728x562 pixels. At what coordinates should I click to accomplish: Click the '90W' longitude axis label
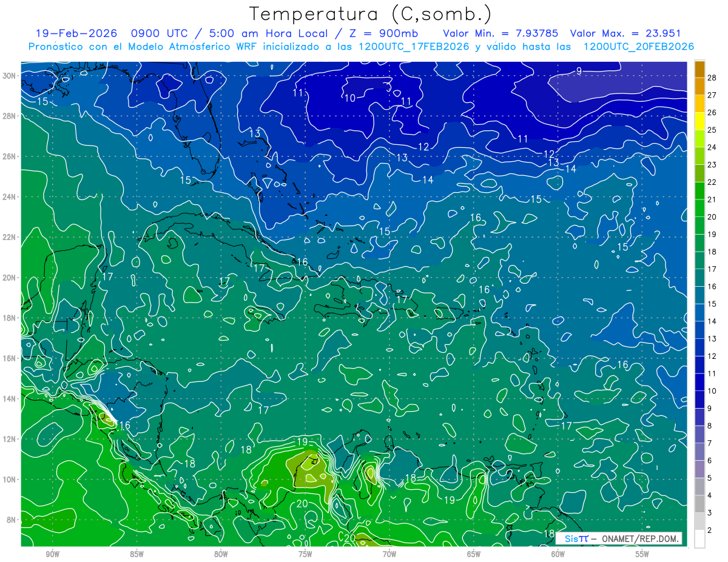52,555
